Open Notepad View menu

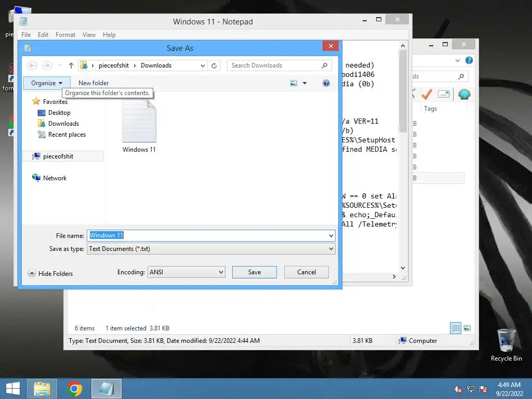point(89,35)
